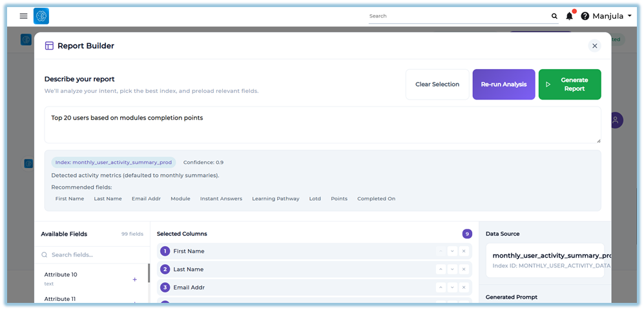Close the Report Builder dialog
The image size is (644, 310).
pyautogui.click(x=594, y=46)
